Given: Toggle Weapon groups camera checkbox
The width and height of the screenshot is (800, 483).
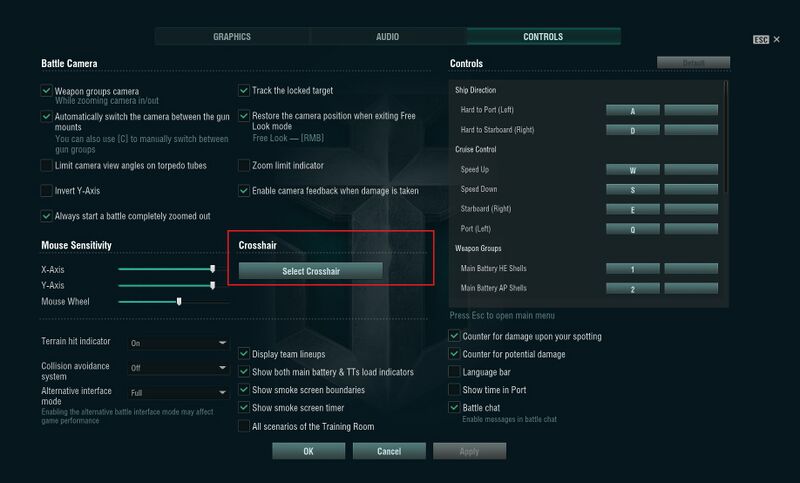Looking at the screenshot, I should pyautogui.click(x=46, y=91).
